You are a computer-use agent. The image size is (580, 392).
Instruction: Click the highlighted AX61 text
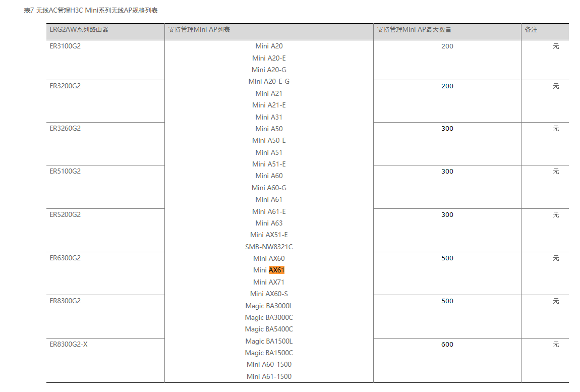point(276,270)
